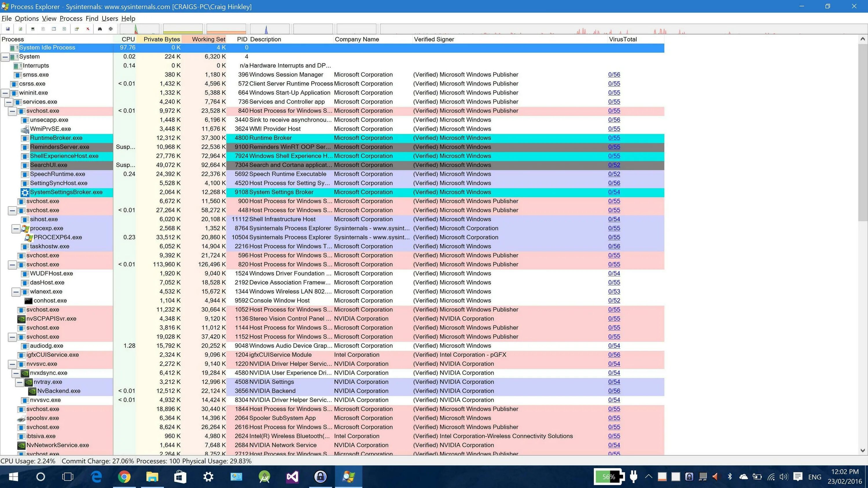Open VirusTotal 0/56 link for smss.exe
Screen dimensions: 868x488
(x=614, y=75)
